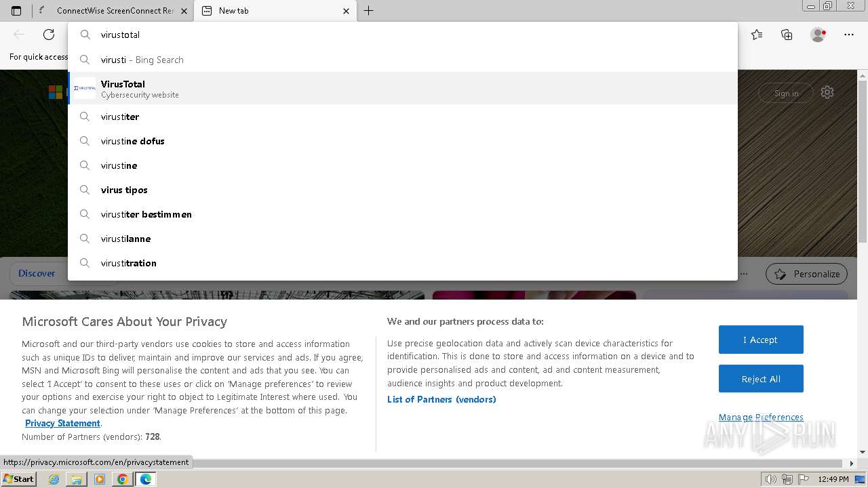Open the Edge settings and more menu
Screen dimensions: 868x488
(x=849, y=35)
